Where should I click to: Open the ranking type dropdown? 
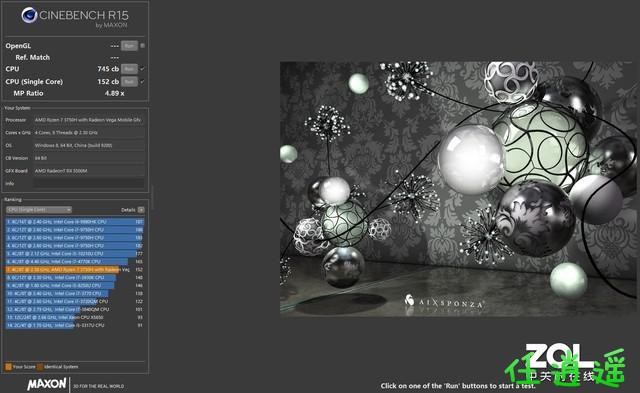39,209
